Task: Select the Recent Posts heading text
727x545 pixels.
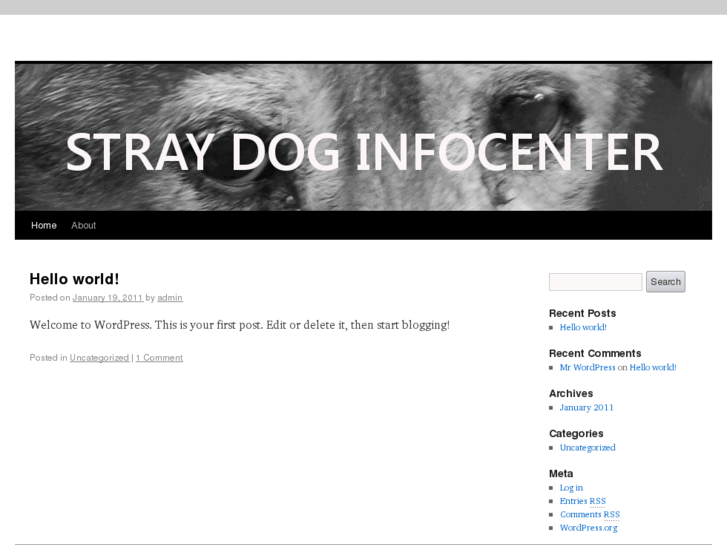Action: (x=582, y=314)
